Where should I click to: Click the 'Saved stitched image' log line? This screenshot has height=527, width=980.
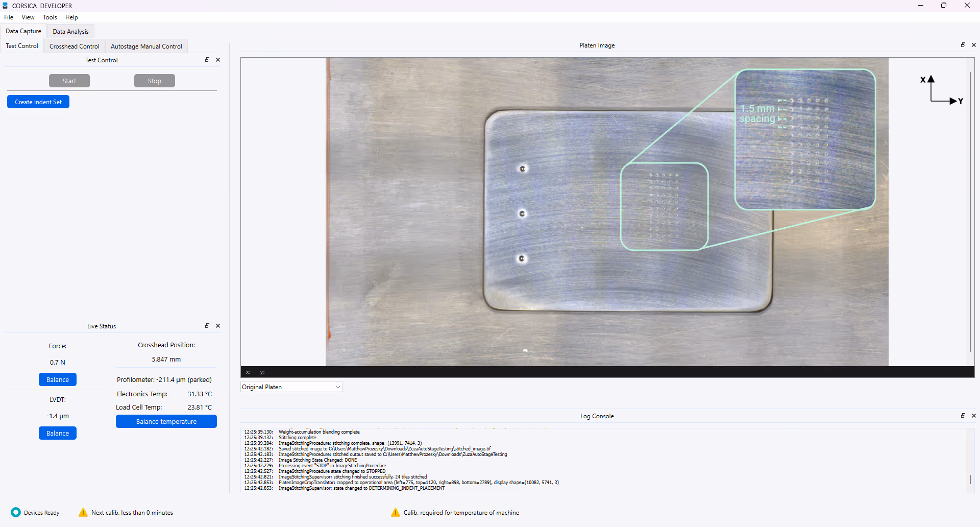click(x=367, y=449)
